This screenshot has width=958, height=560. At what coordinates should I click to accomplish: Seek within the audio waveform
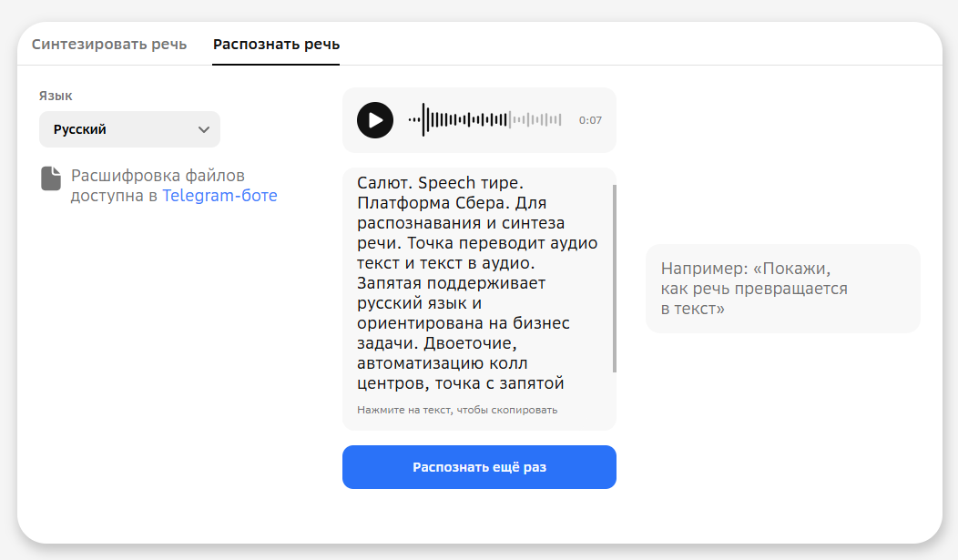point(485,119)
